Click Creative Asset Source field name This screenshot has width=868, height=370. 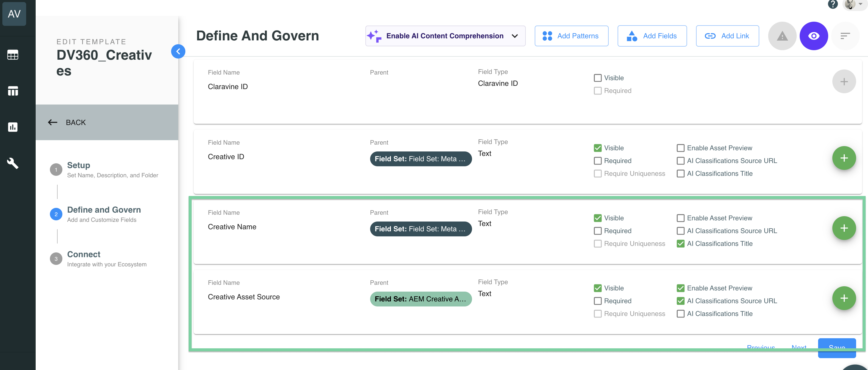[244, 297]
